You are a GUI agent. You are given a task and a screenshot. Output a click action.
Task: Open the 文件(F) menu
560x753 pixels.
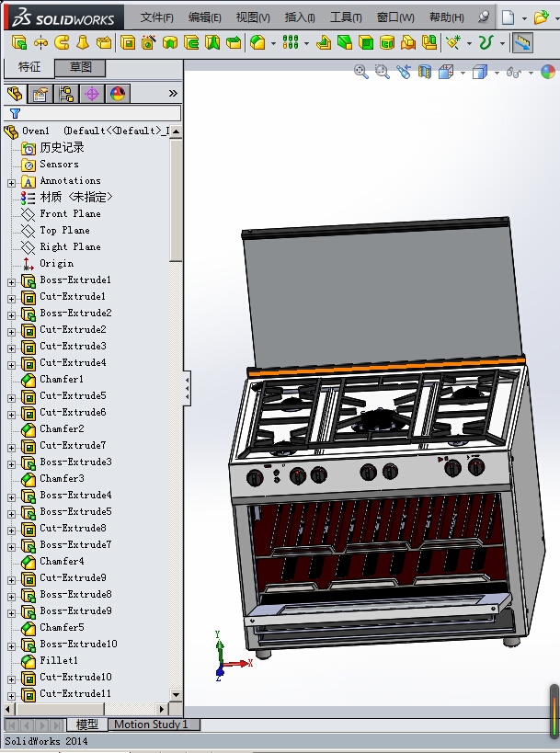click(x=156, y=17)
